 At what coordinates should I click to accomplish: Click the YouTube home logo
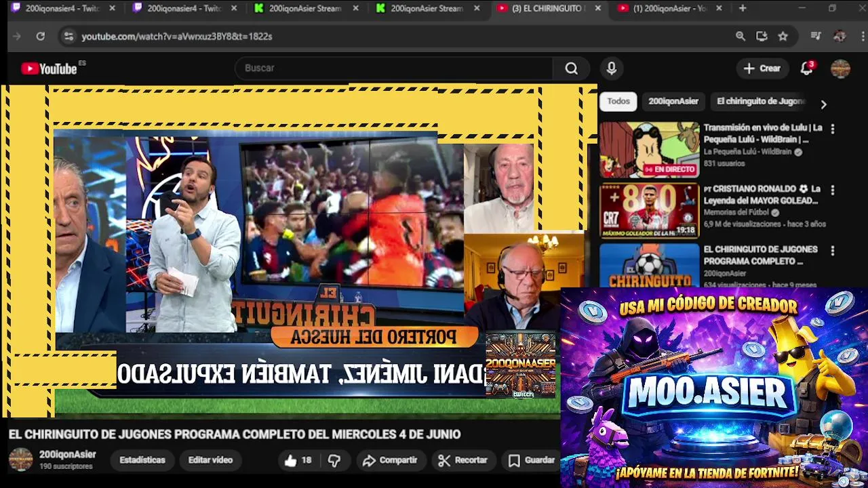click(49, 68)
